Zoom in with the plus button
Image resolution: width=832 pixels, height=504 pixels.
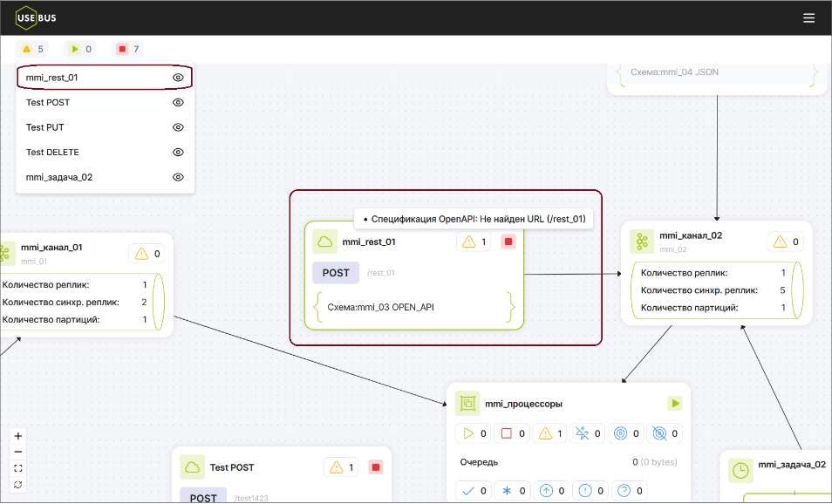coord(18,436)
